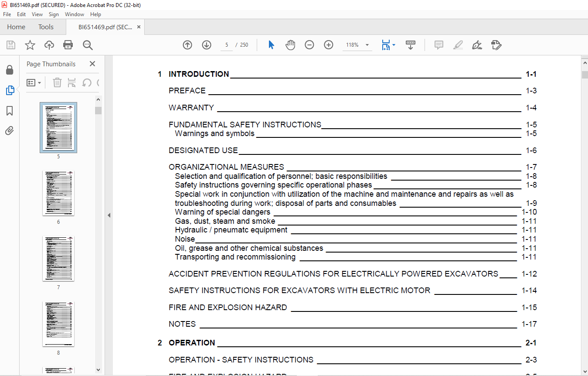Add a sticky note comment

[x=439, y=45]
